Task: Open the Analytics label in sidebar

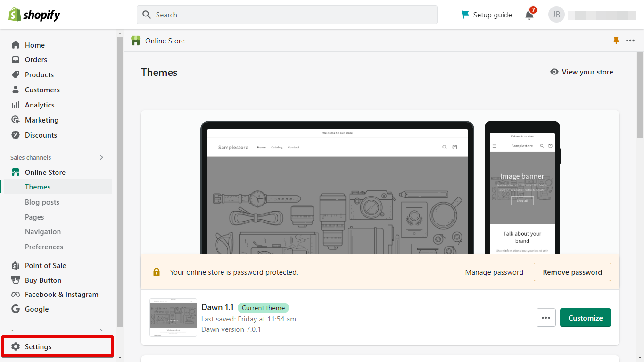Action: click(40, 105)
